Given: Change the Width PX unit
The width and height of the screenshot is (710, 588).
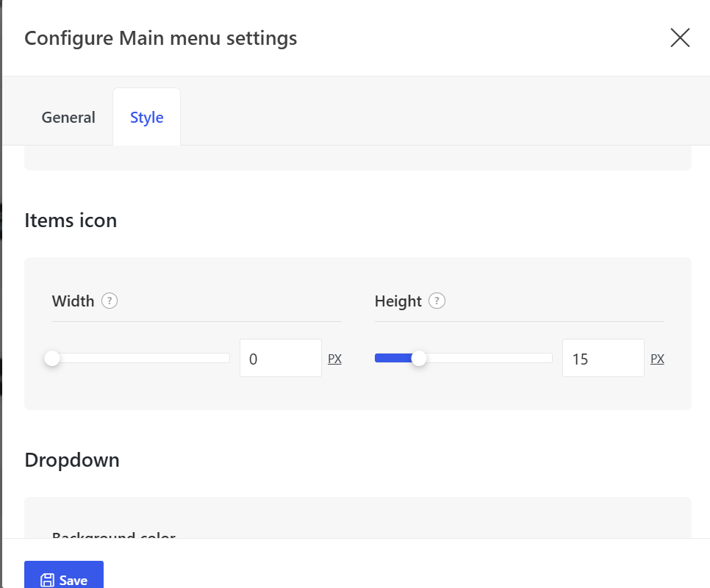Looking at the screenshot, I should click(x=334, y=359).
